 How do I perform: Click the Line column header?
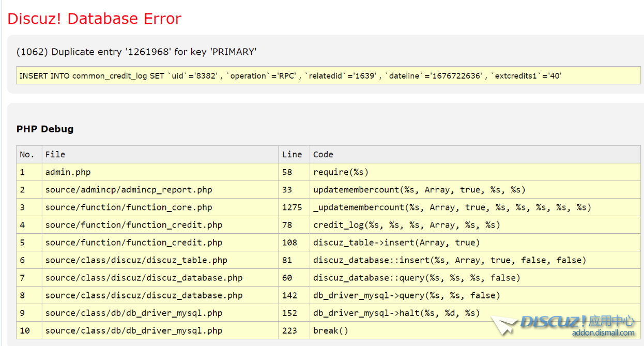click(292, 154)
